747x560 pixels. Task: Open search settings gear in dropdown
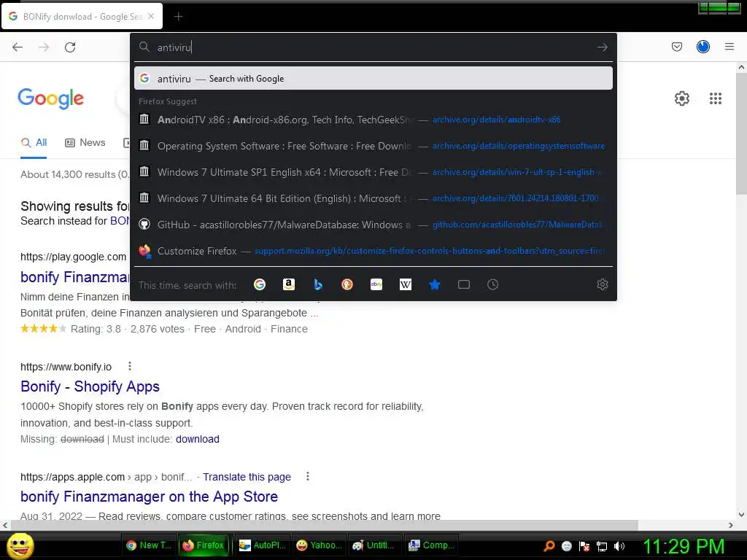602,285
